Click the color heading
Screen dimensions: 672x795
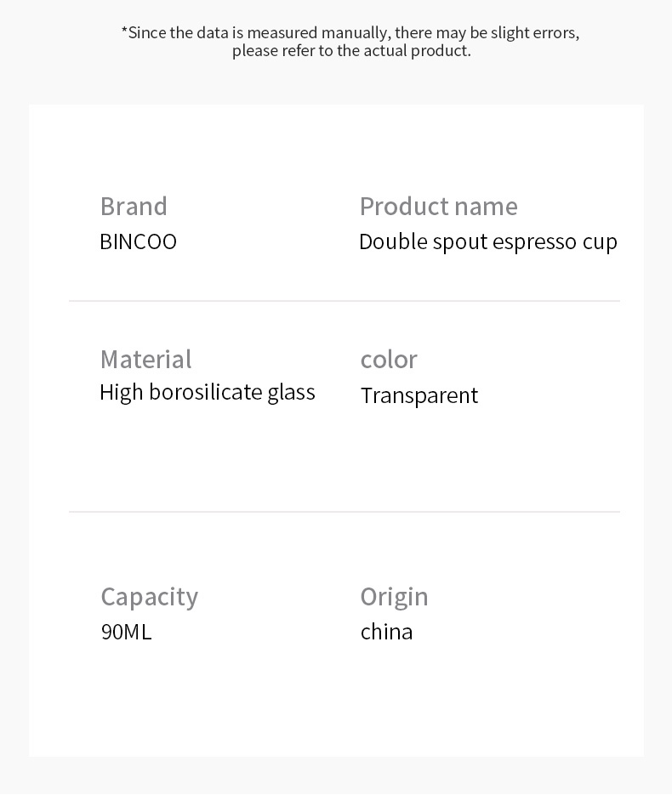[389, 360]
